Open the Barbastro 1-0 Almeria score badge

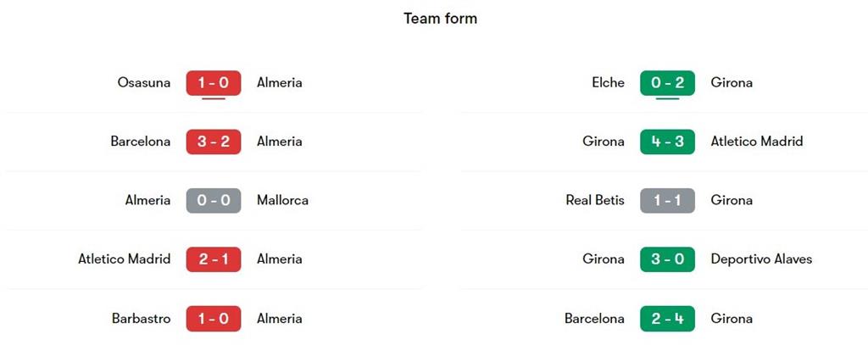point(214,319)
